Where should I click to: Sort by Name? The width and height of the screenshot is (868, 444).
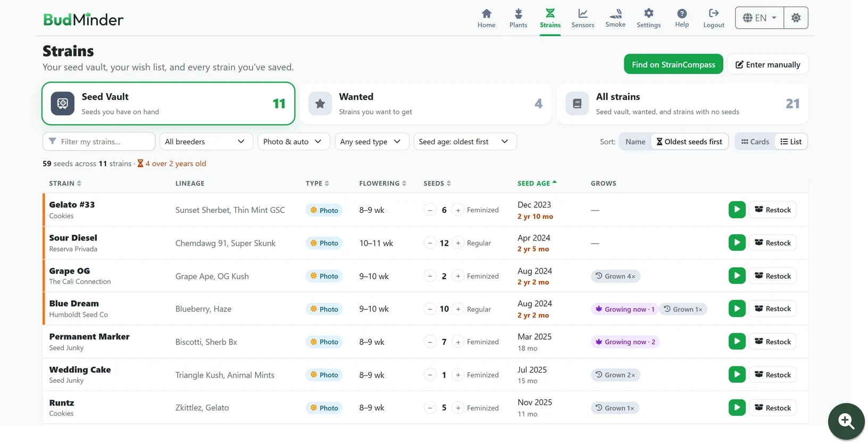[x=635, y=142]
